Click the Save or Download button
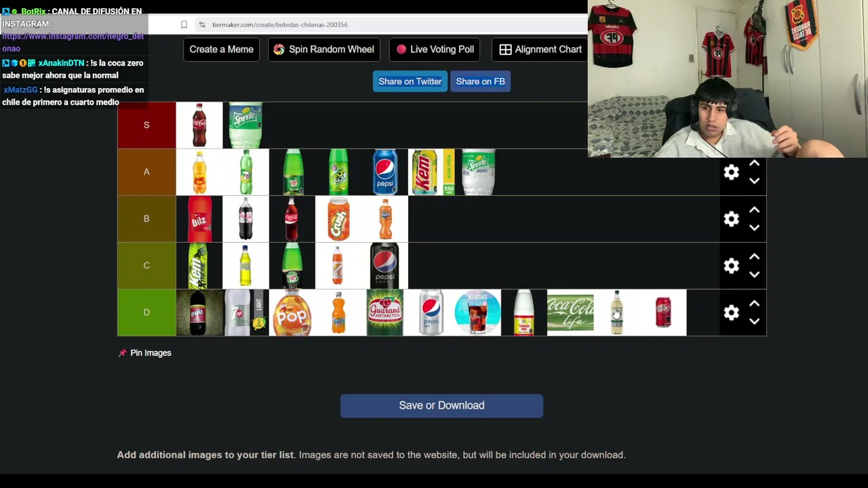Screen dimensions: 868x488 click(441, 405)
